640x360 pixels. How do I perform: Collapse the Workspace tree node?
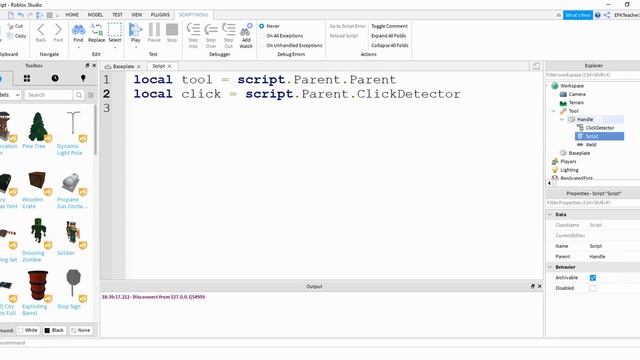548,86
